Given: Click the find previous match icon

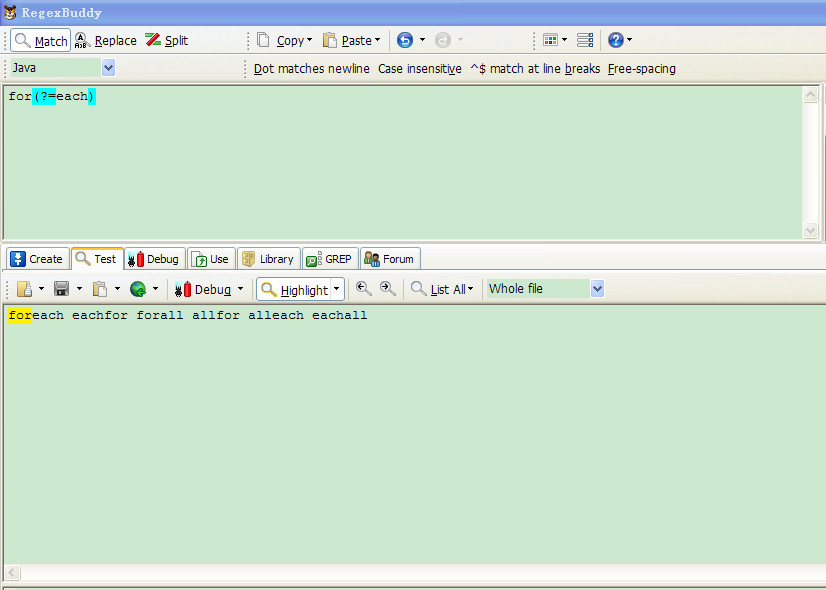Looking at the screenshot, I should coord(363,289).
